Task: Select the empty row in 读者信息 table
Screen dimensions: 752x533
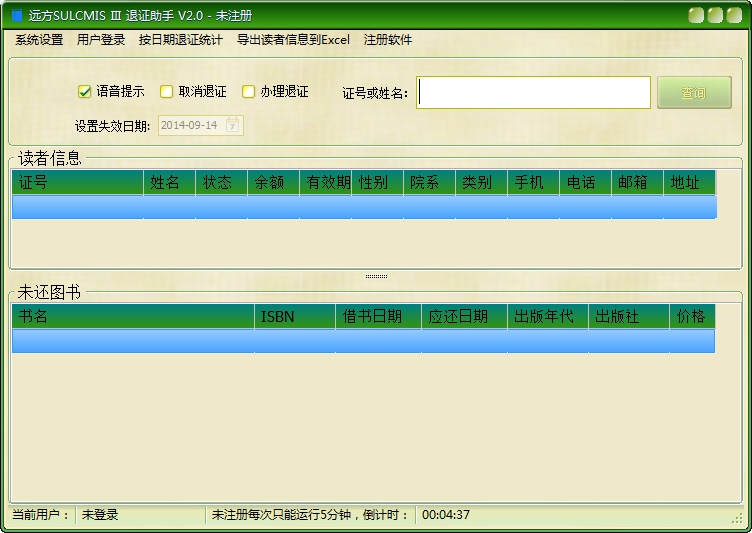Action: [x=364, y=207]
